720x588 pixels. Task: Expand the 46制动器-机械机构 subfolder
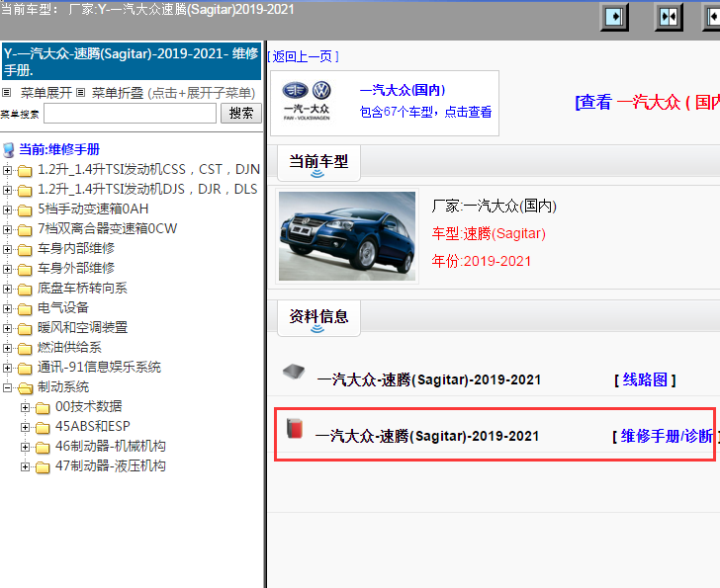pyautogui.click(x=26, y=447)
